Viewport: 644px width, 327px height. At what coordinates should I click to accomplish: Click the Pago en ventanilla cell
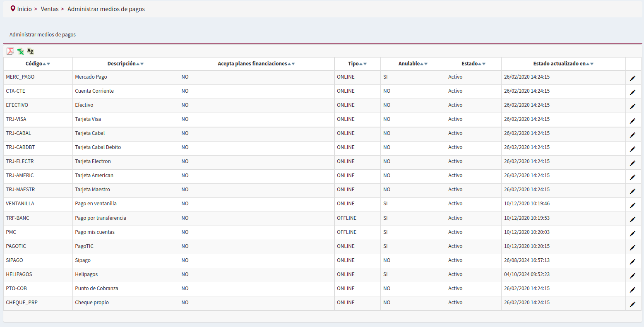click(126, 204)
